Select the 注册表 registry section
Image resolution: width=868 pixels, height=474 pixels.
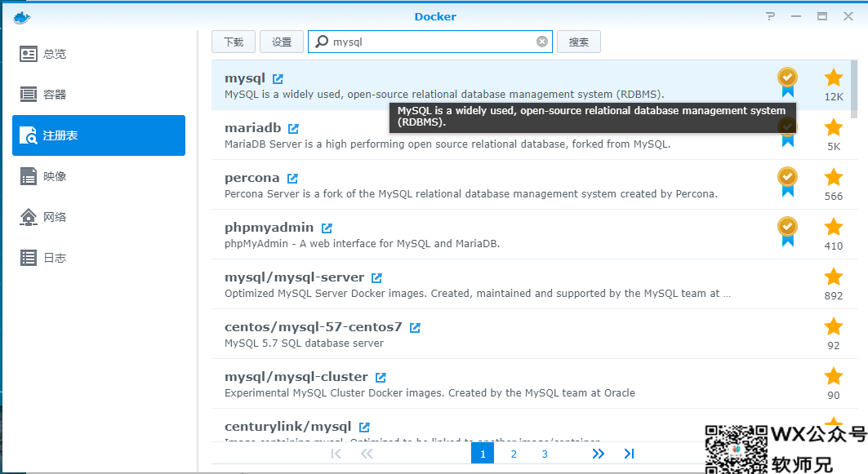pos(99,135)
